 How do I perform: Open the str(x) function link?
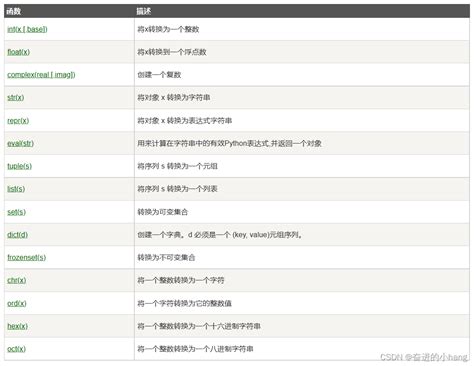(16, 97)
